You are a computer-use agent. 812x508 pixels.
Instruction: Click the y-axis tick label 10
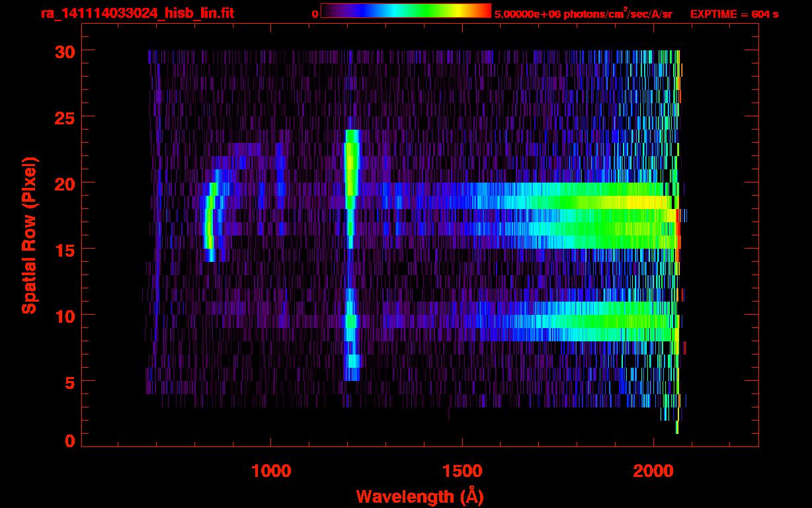point(63,316)
